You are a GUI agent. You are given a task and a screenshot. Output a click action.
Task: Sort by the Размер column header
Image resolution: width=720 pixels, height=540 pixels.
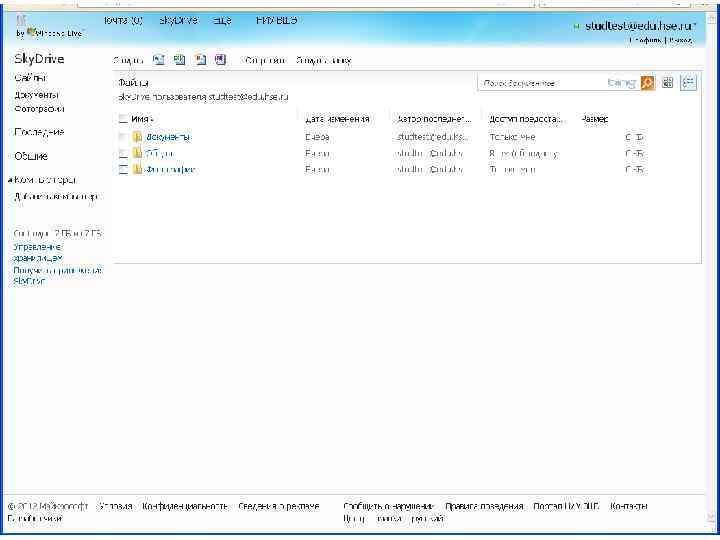(x=595, y=119)
